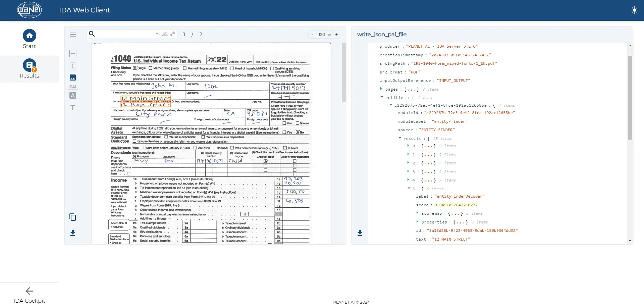Click the copy icon in viewer sidebar
The image size is (644, 307).
tap(73, 217)
